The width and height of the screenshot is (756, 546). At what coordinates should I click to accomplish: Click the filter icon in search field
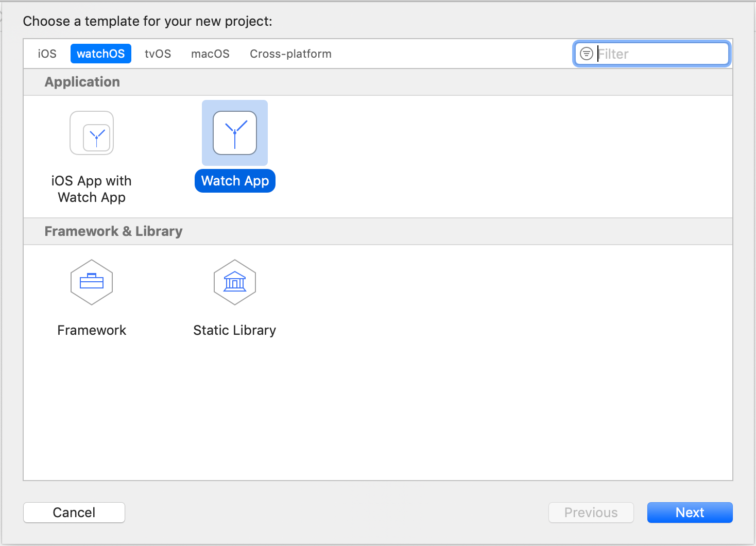pos(586,54)
